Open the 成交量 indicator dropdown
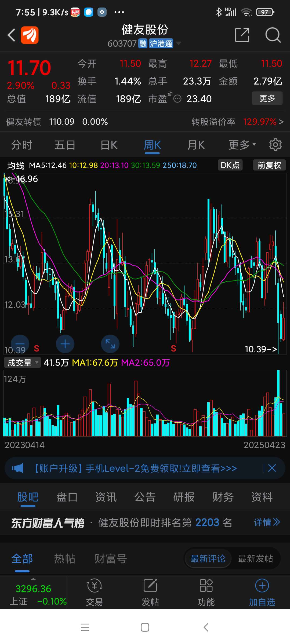 point(22,363)
